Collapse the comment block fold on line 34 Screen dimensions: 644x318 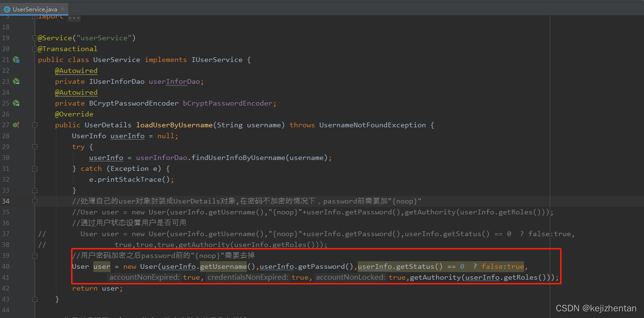click(x=35, y=201)
